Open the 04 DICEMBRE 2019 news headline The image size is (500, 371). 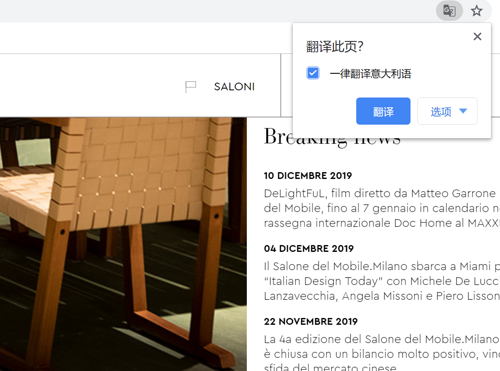click(382, 281)
